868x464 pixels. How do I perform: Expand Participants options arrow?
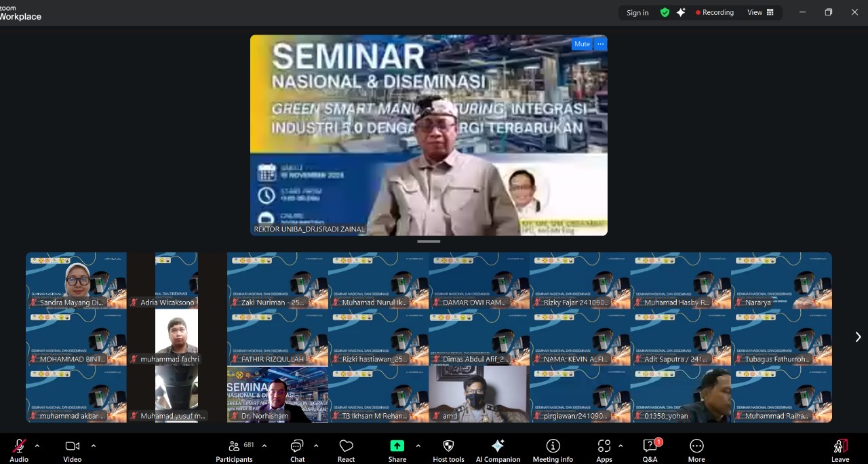coord(264,446)
